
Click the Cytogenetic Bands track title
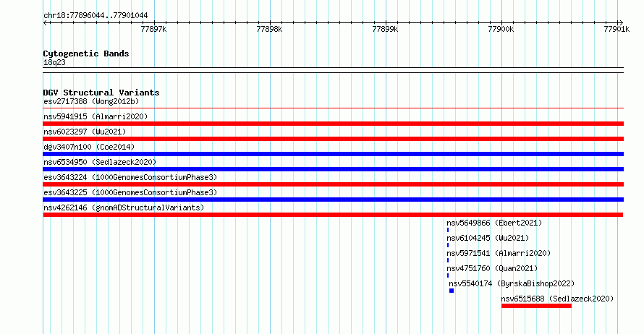[86, 53]
